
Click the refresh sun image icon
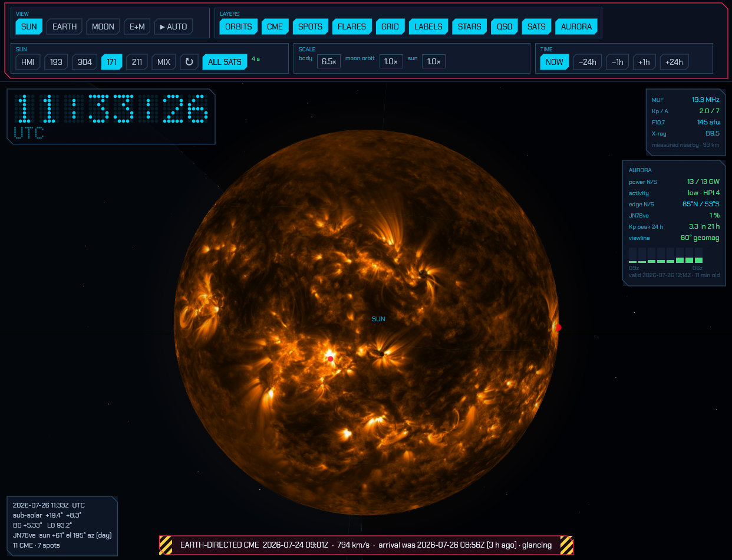189,62
